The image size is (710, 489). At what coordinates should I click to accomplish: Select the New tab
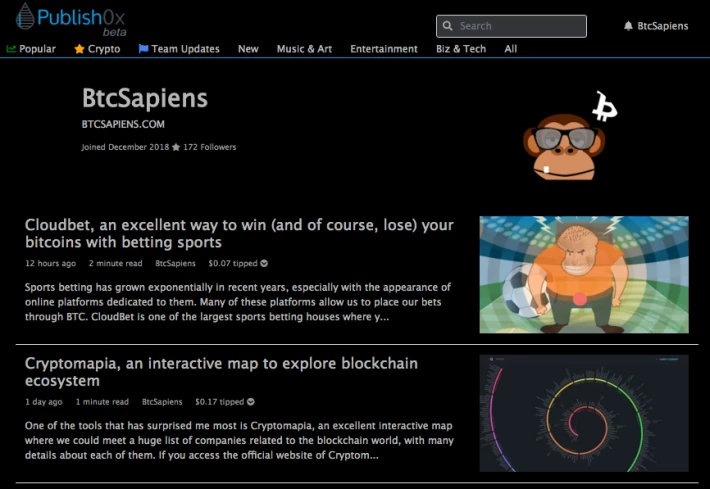point(248,49)
